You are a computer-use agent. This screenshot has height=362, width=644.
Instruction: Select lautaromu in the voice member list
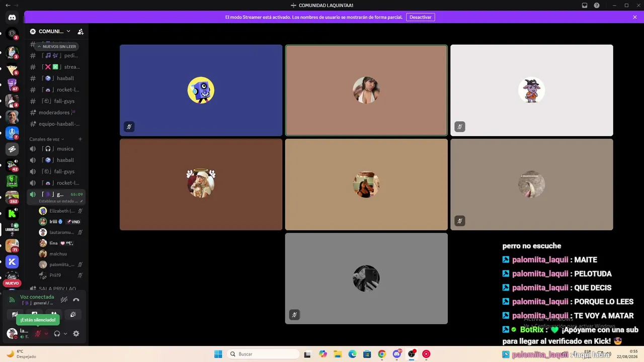[61, 232]
